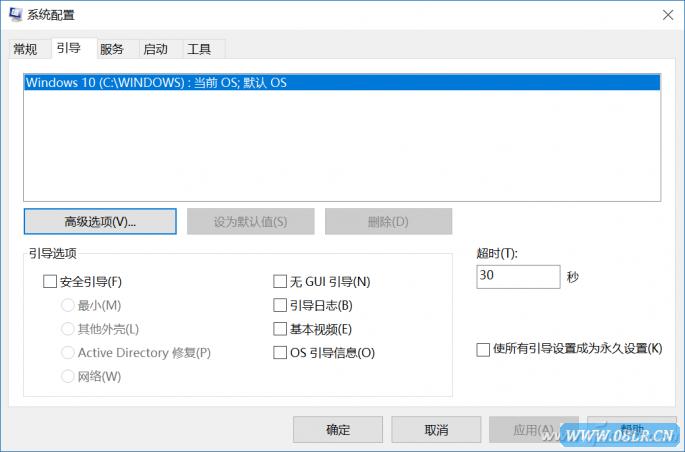Close the 系统配置 window
The width and height of the screenshot is (685, 452).
[668, 15]
